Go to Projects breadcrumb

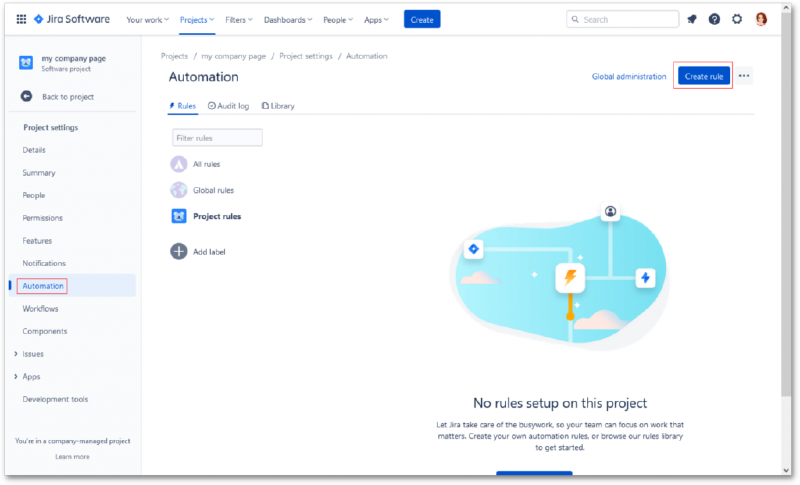[174, 56]
